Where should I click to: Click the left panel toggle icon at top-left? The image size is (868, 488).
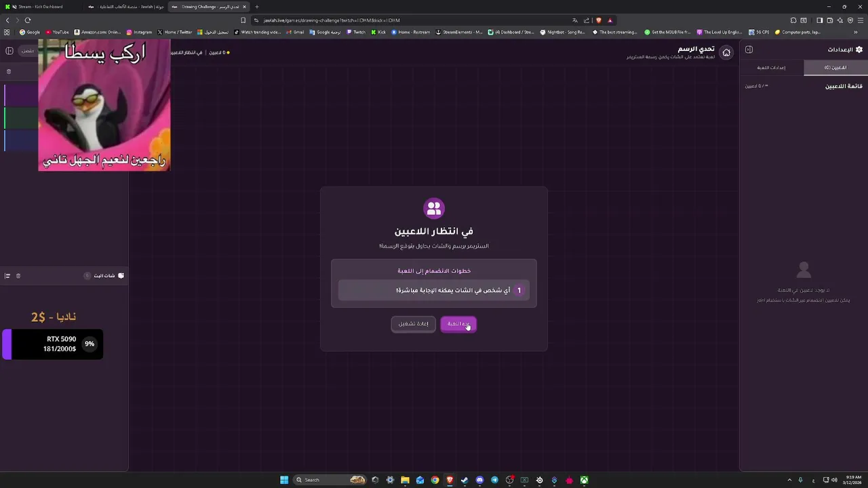9,51
